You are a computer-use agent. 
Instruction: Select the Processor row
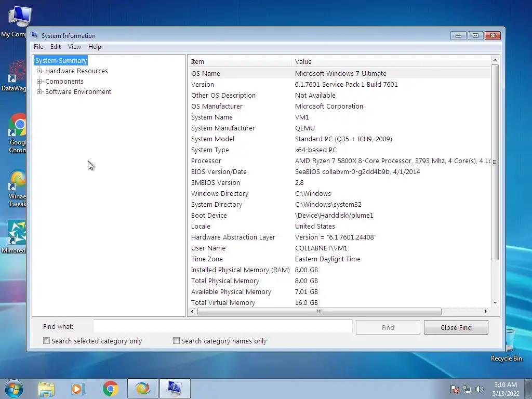tap(339, 161)
